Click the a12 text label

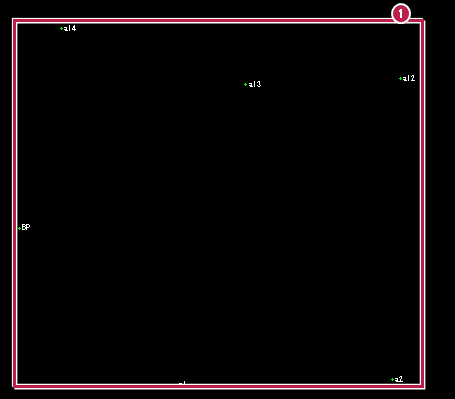[409, 78]
